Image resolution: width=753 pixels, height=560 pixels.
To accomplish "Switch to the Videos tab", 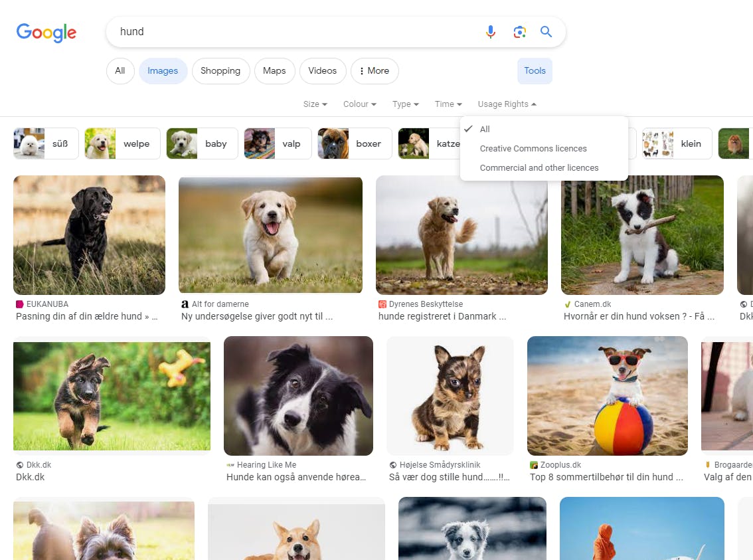I will [322, 70].
